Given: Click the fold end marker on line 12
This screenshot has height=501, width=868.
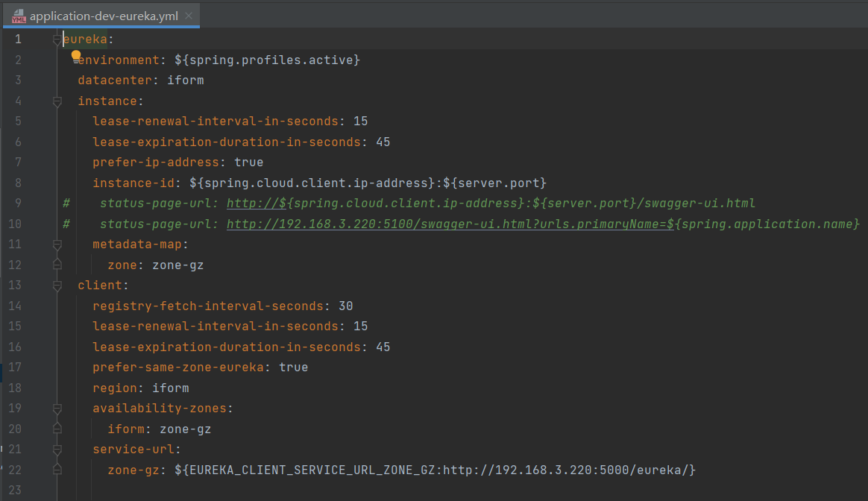Looking at the screenshot, I should (57, 265).
